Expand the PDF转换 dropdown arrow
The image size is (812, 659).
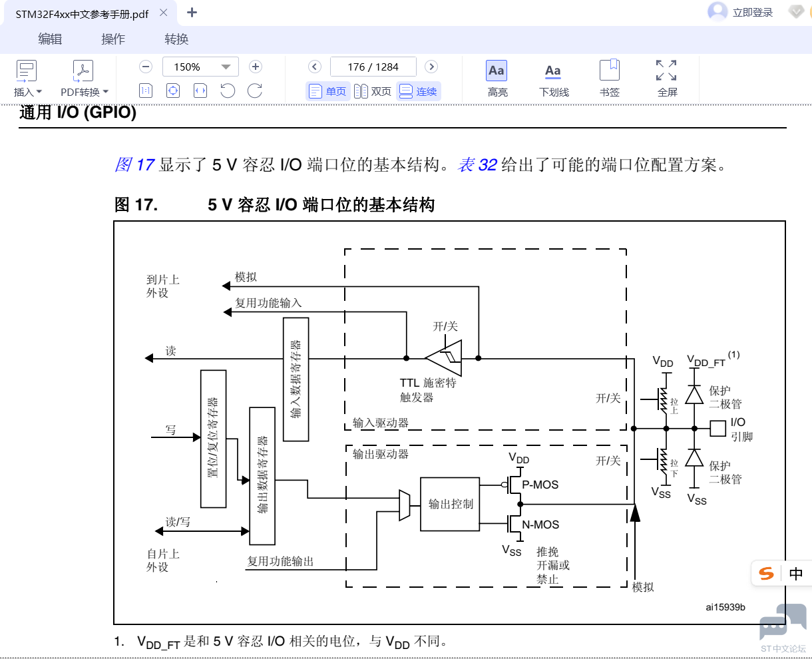point(105,92)
